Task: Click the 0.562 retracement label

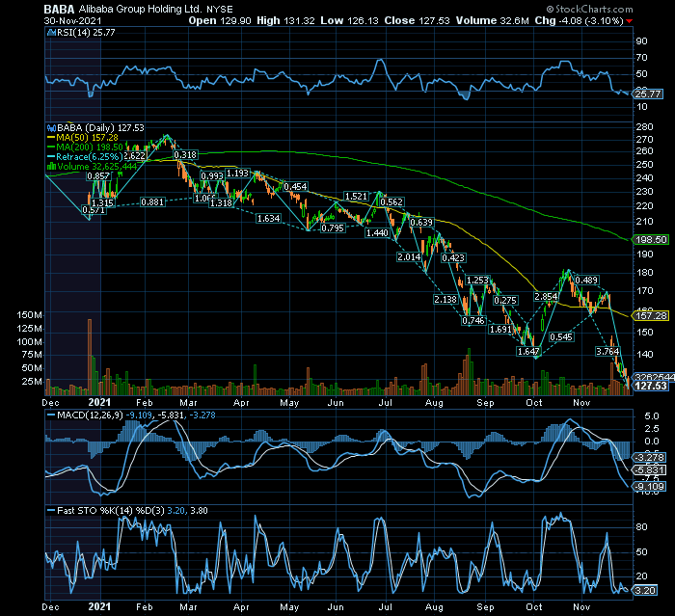Action: [391, 201]
